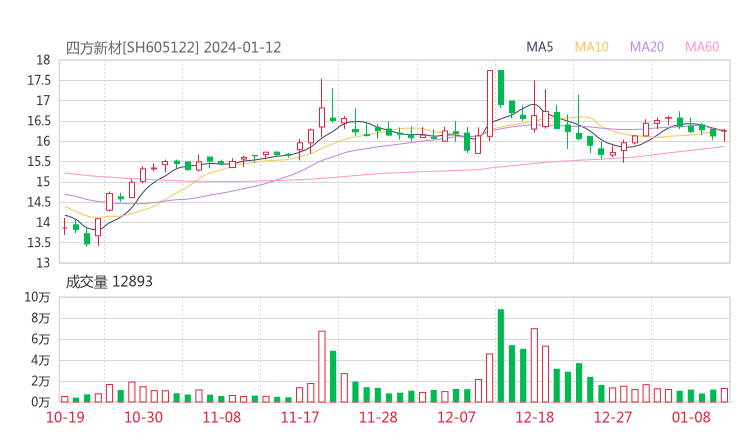
Task: Click the 10万 volume axis label
Action: click(x=37, y=297)
